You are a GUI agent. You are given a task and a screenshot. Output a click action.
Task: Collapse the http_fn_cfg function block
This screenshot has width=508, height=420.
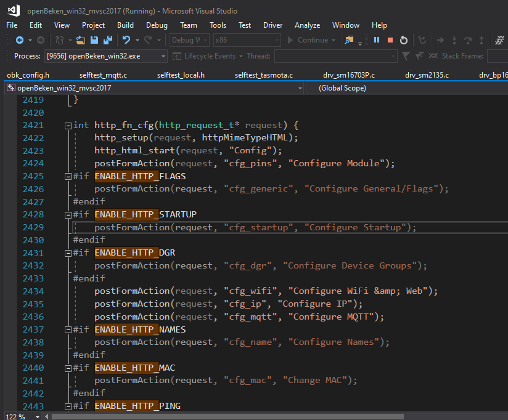pyautogui.click(x=68, y=126)
